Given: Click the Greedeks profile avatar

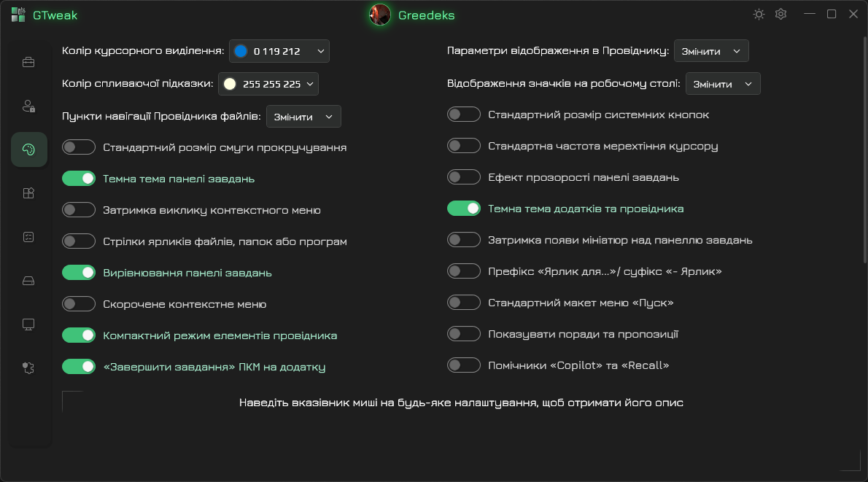Looking at the screenshot, I should (x=380, y=15).
